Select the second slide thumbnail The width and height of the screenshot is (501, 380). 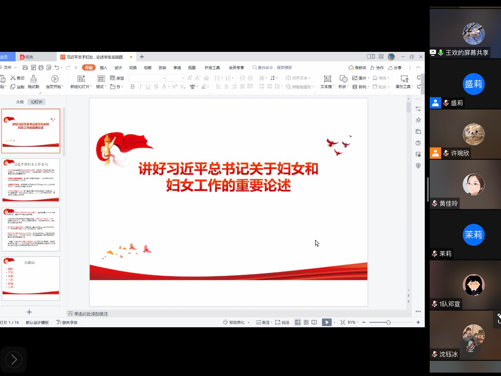(31, 180)
